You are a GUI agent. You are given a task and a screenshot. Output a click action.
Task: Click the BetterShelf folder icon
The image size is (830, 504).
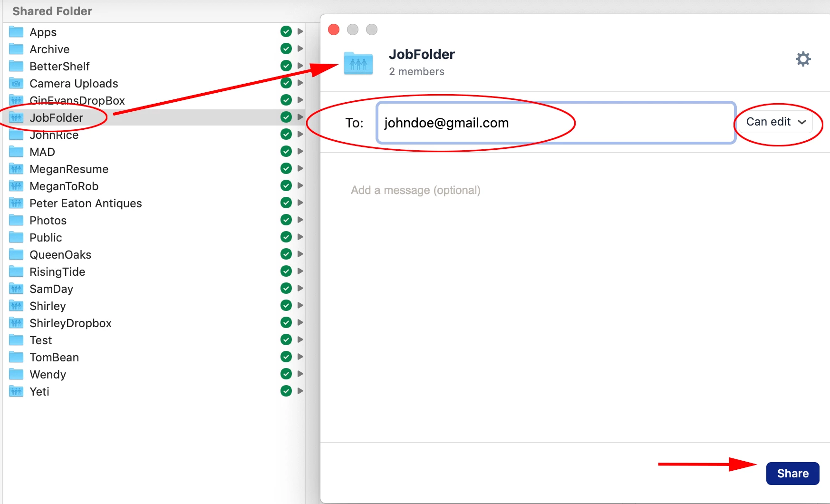click(x=16, y=66)
